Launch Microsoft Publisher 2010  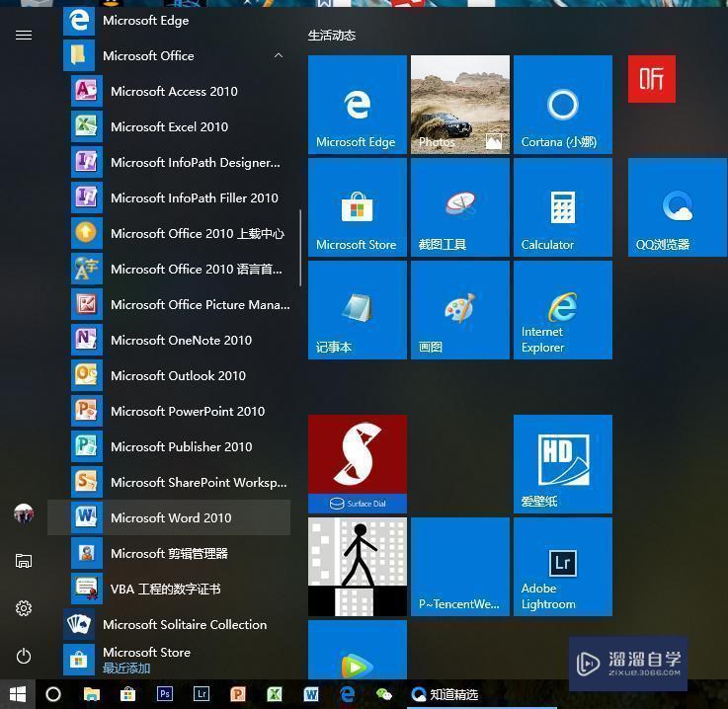click(x=169, y=447)
